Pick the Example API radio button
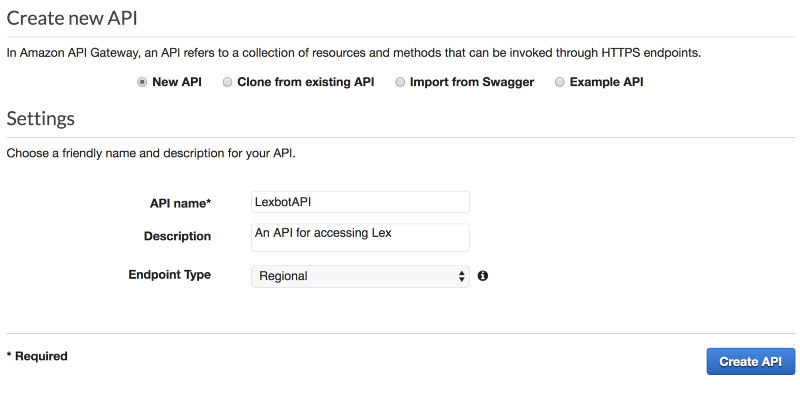800x397 pixels. point(560,82)
